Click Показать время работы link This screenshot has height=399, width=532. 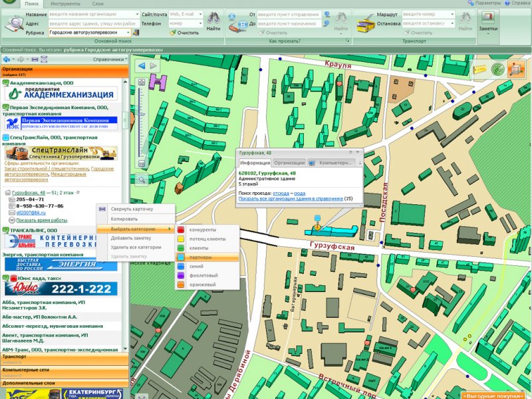[x=41, y=220]
